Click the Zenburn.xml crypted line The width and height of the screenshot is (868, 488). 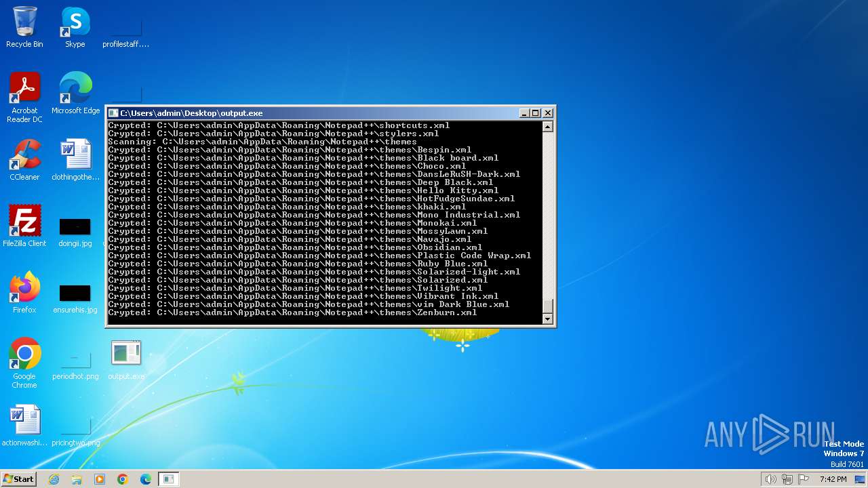tap(292, 312)
